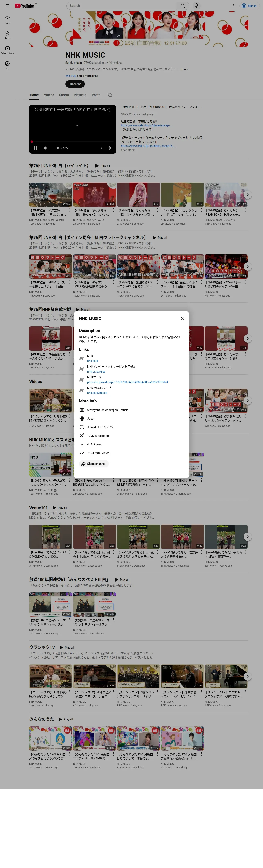This screenshot has width=263, height=868.
Task: Click the magnifier search button
Action: click(183, 6)
